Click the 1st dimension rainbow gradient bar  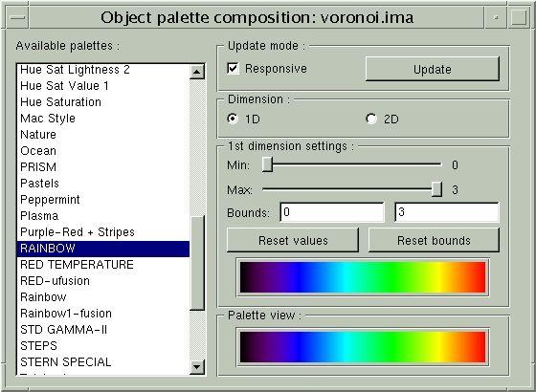pyautogui.click(x=363, y=277)
